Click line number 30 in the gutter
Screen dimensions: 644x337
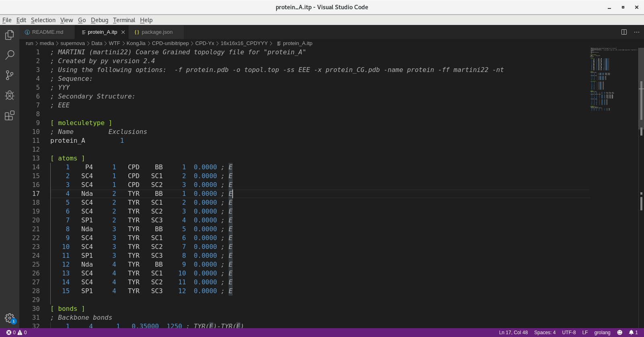click(x=36, y=309)
